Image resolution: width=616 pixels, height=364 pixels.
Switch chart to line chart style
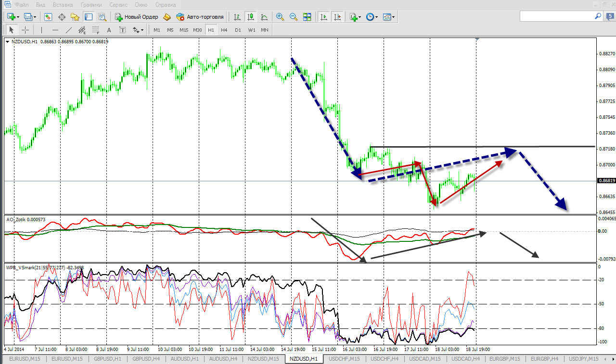pos(264,17)
